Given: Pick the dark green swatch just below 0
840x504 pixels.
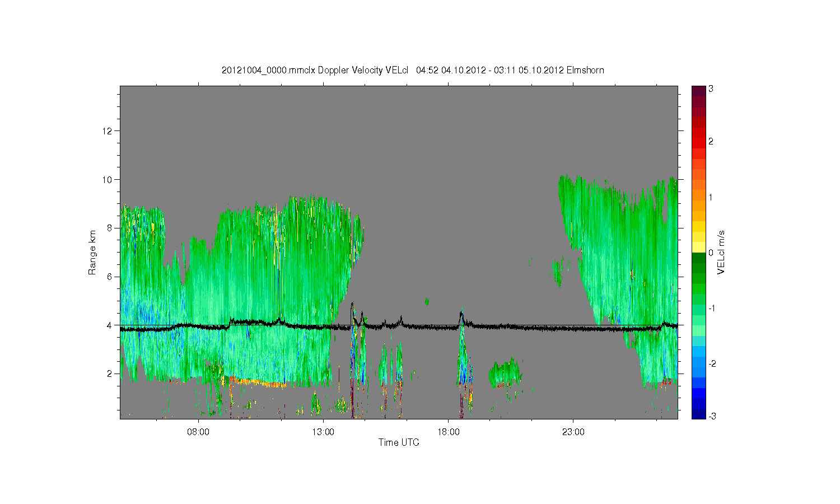Looking at the screenshot, I should click(x=698, y=258).
